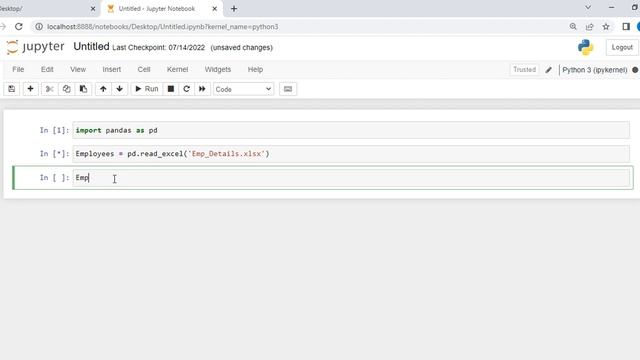
Task: Insert a cell below with the plus icon
Action: 30,89
